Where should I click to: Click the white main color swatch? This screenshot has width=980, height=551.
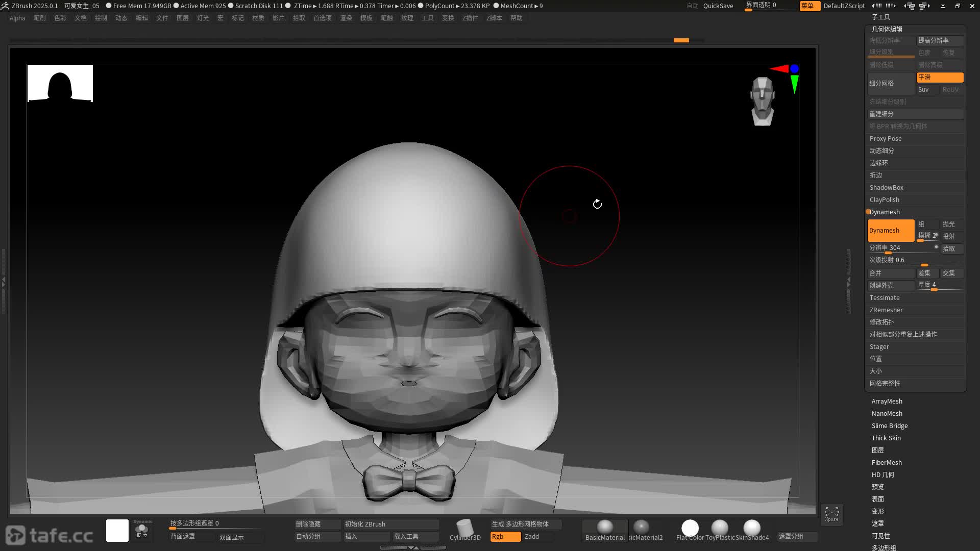click(117, 531)
